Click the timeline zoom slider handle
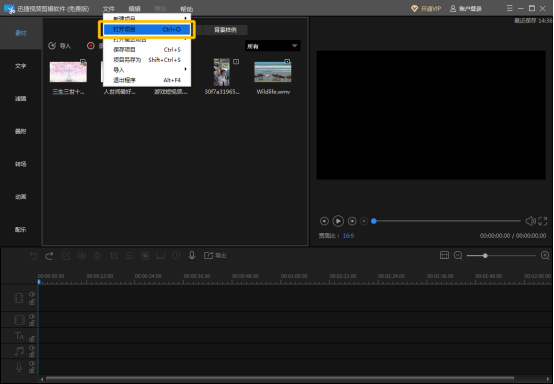Viewport: 554px width, 384px height. (x=485, y=255)
